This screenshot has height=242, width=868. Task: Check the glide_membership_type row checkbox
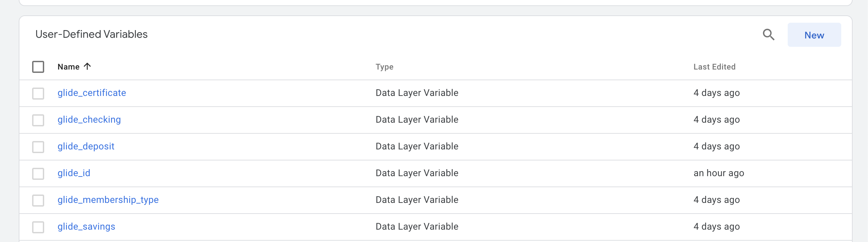coord(38,200)
